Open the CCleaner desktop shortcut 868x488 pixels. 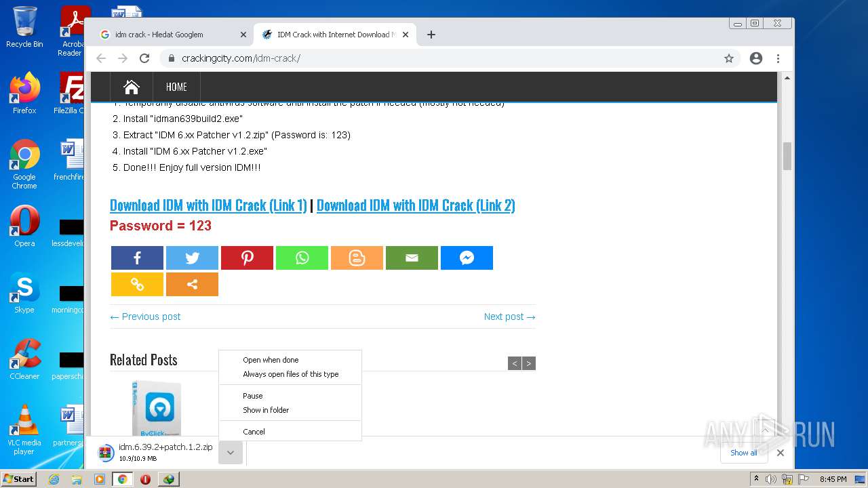coord(24,359)
